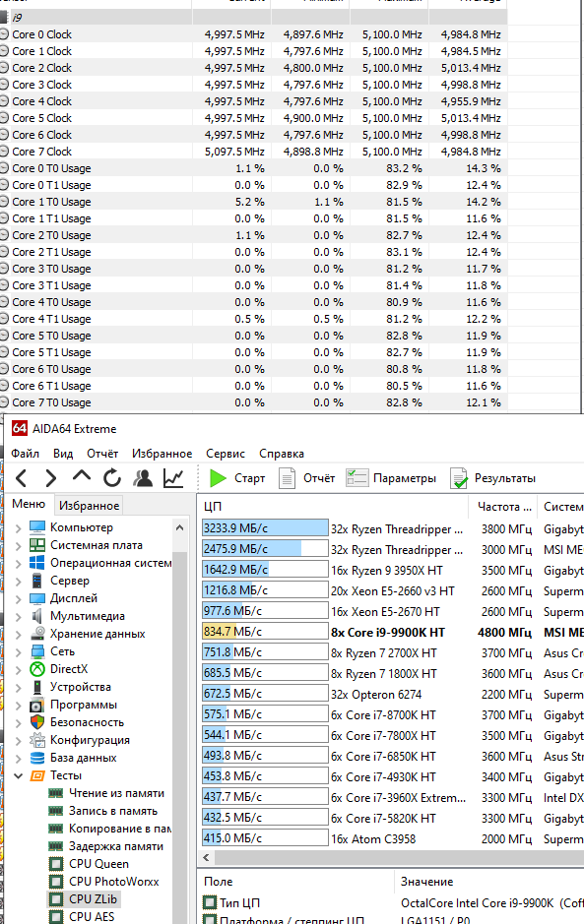The width and height of the screenshot is (584, 924).
Task: Open Результаты results icon
Action: click(458, 478)
